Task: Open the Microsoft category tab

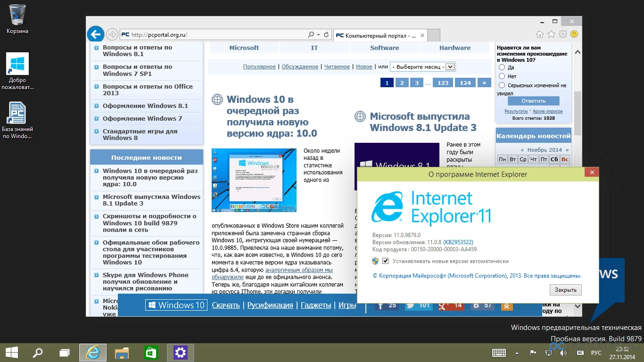Action: 244,48
